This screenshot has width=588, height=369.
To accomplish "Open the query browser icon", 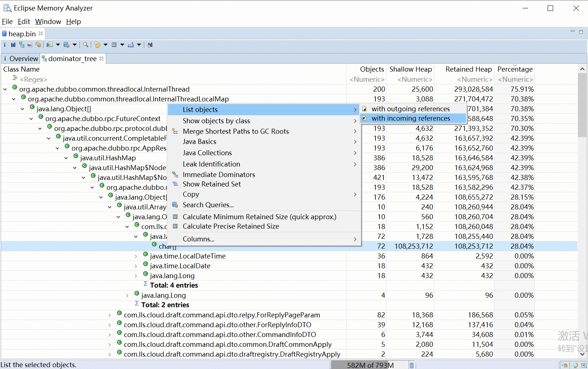I will [x=66, y=45].
